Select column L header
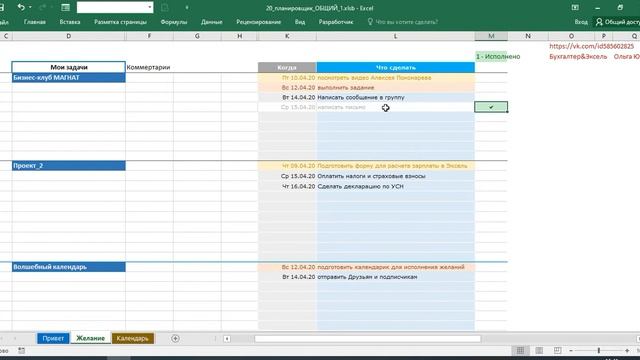Screen dimensions: 640x360 click(395, 36)
